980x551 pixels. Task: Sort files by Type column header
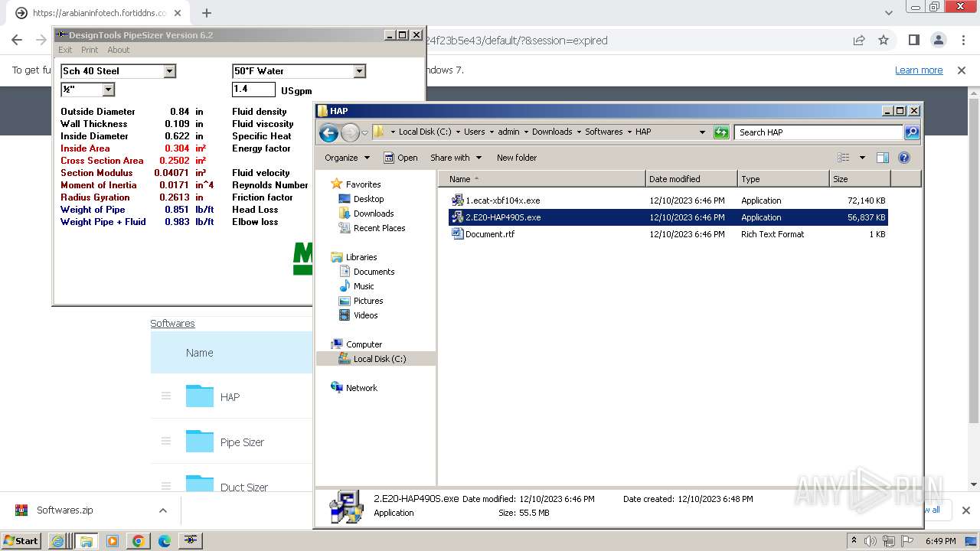[x=783, y=179]
